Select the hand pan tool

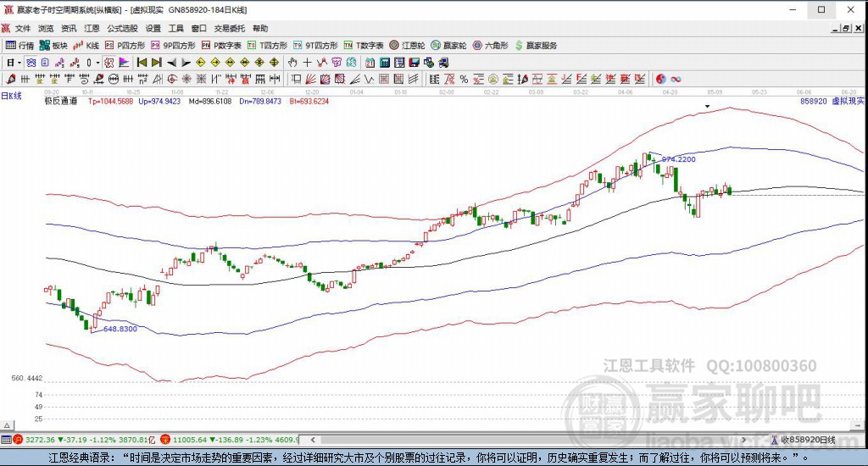pyautogui.click(x=292, y=63)
